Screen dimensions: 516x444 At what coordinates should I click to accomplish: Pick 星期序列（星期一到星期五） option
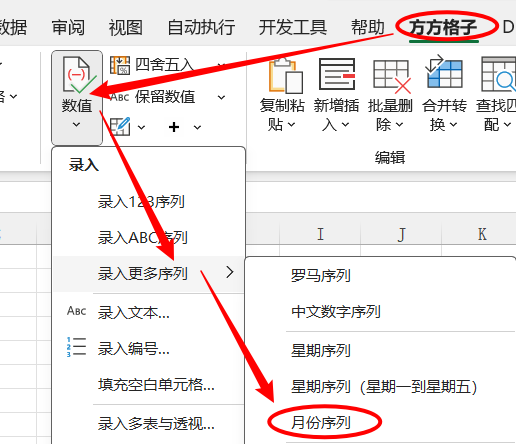click(384, 387)
